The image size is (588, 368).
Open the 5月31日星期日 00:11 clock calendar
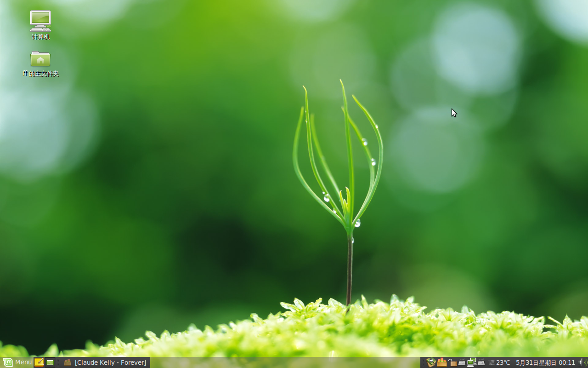tap(545, 362)
